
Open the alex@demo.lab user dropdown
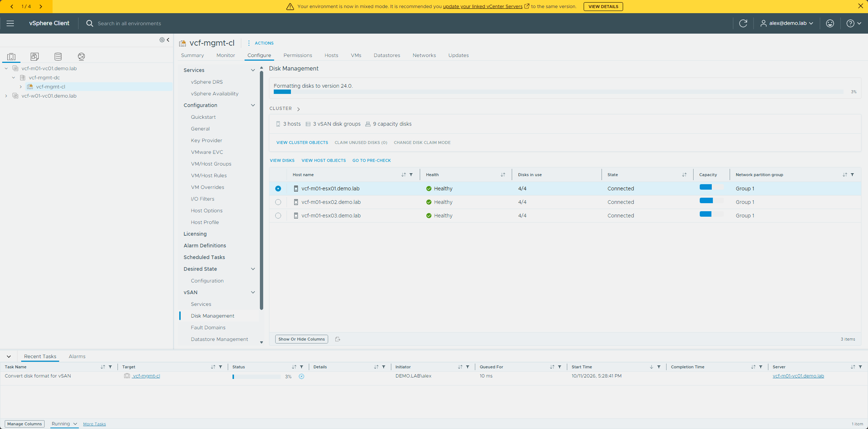pyautogui.click(x=787, y=23)
